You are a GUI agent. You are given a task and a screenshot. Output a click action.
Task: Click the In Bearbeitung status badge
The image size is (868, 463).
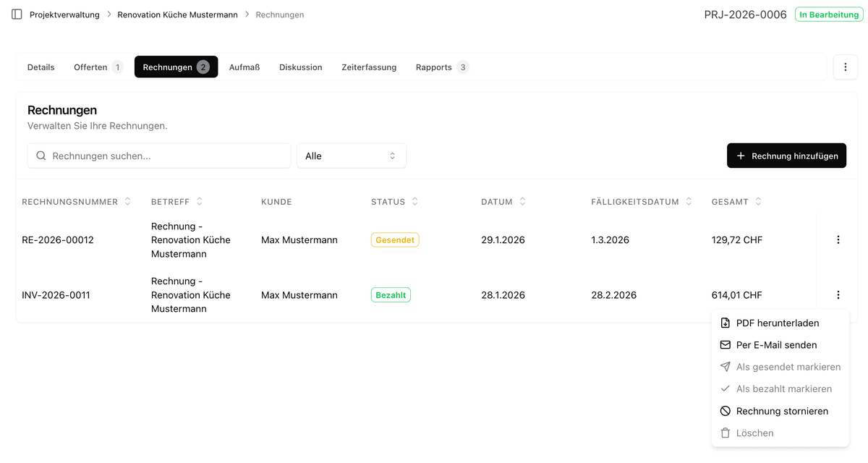click(x=828, y=14)
